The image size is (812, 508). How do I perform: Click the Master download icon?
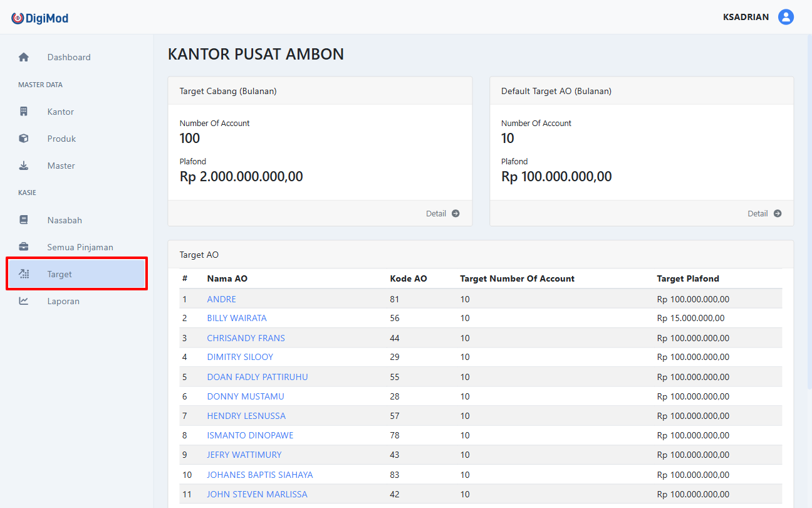tap(23, 165)
